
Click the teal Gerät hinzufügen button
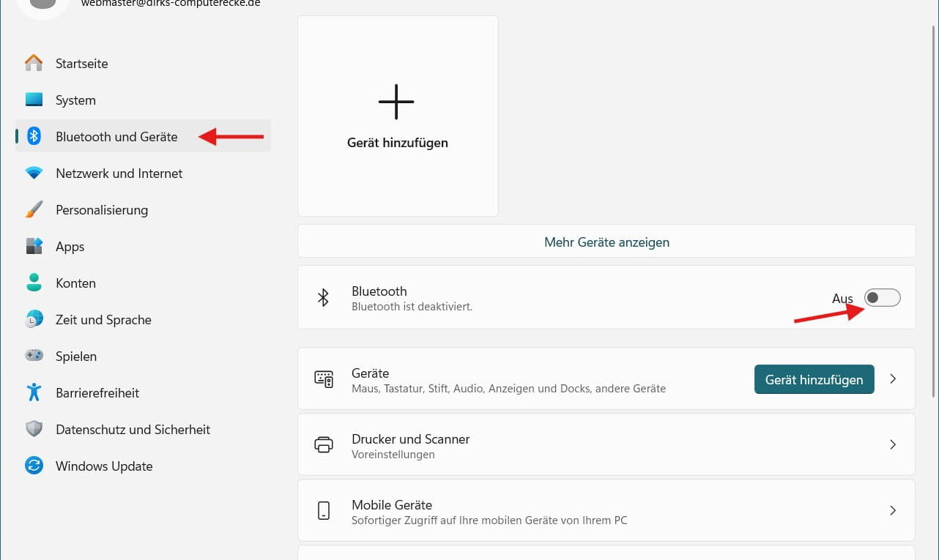(814, 379)
